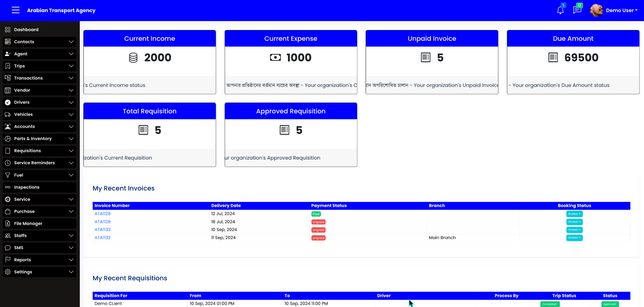Click Unpaid badge for 18 Jul, 2024
This screenshot has width=644, height=307.
(x=318, y=222)
